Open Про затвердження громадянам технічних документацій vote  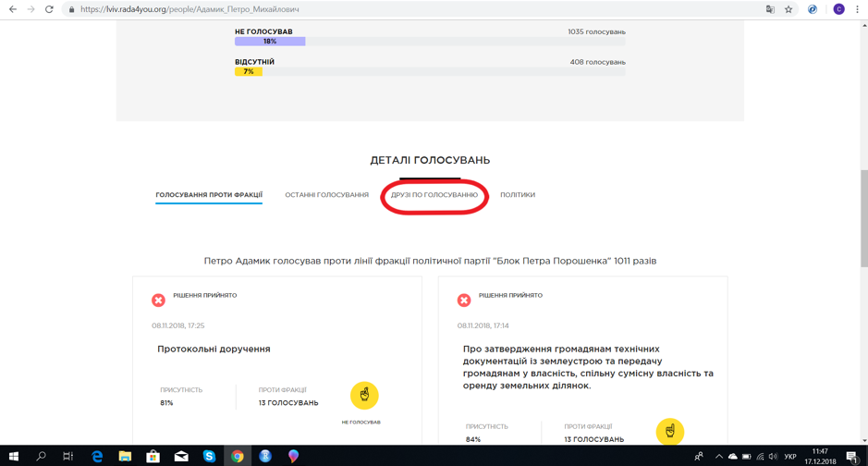tap(588, 367)
